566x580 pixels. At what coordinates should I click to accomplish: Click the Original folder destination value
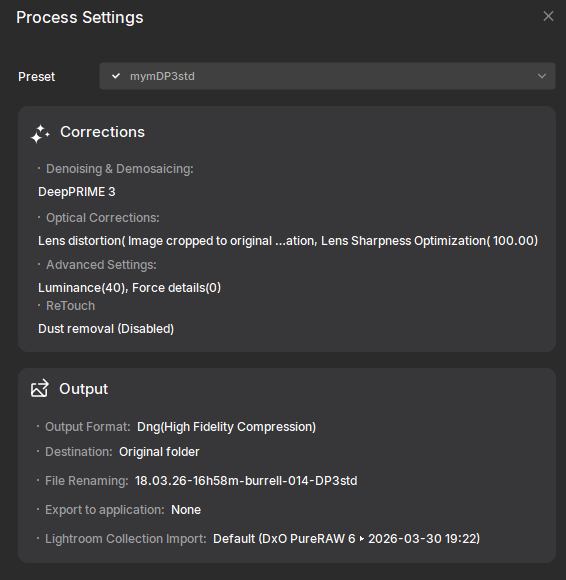(159, 452)
